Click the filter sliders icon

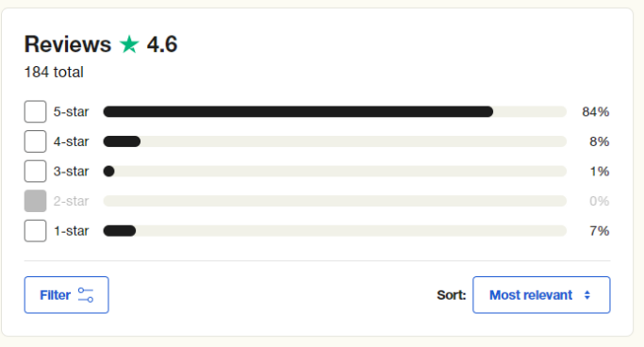pos(86,295)
